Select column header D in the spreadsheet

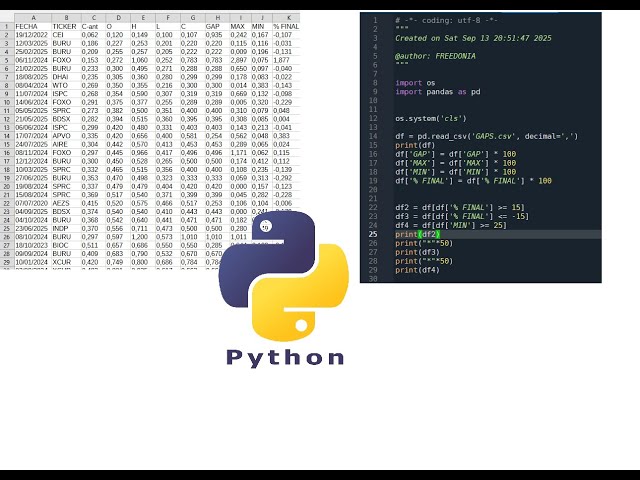[x=118, y=18]
